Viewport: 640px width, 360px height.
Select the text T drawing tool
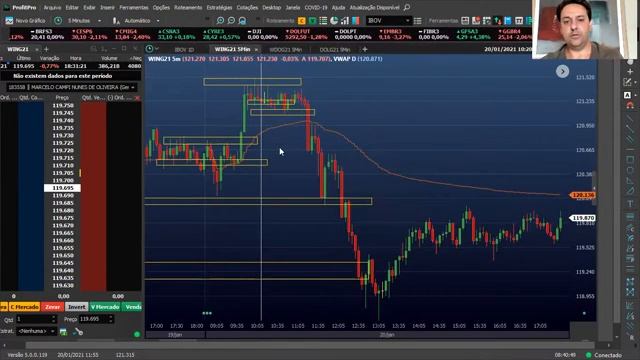630,204
